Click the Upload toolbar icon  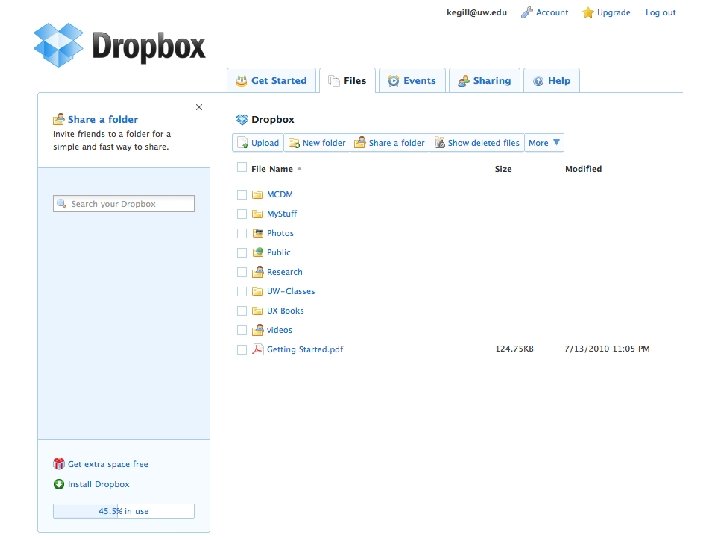242,143
